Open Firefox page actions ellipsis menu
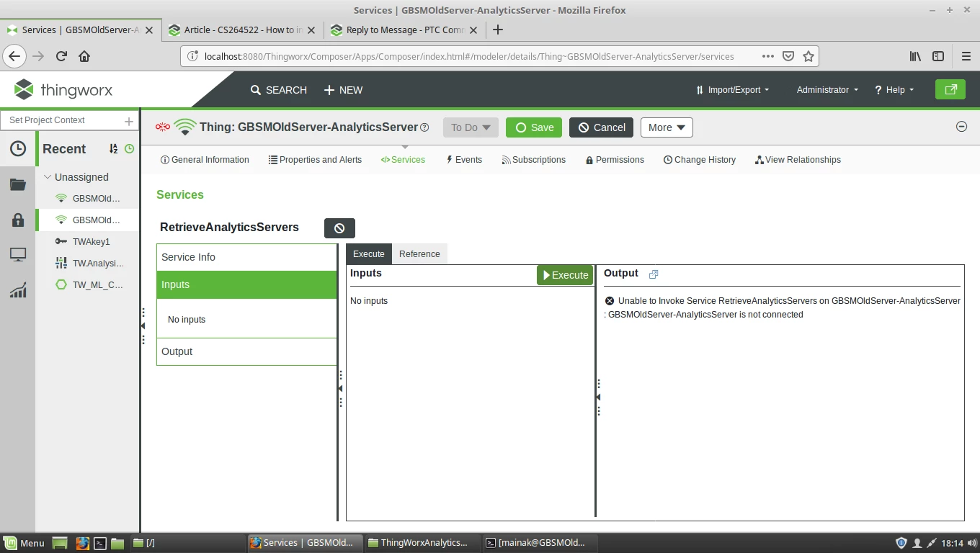This screenshot has width=980, height=553. 768,56
